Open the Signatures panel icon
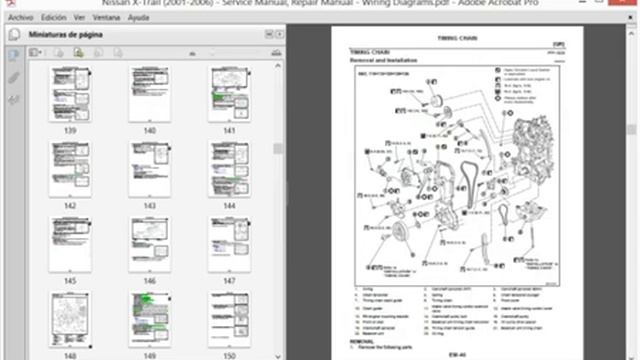 pos(13,100)
